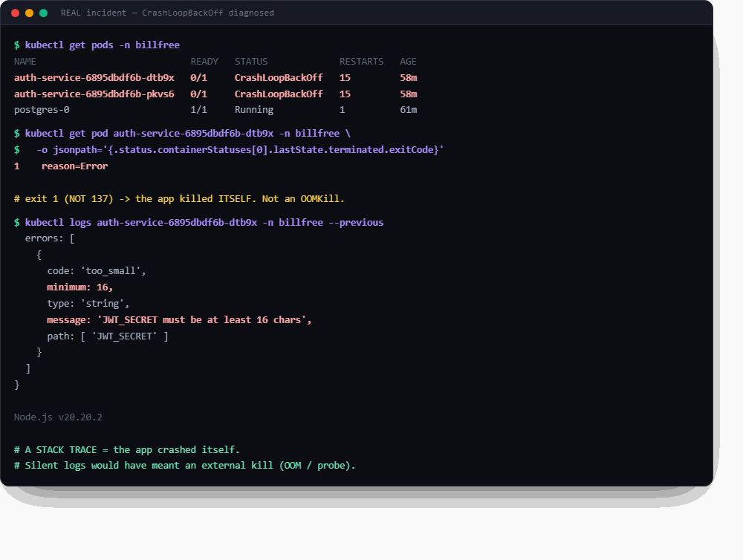
Task: Click the 0/1 ready value for pkvs6 pod
Action: 198,94
